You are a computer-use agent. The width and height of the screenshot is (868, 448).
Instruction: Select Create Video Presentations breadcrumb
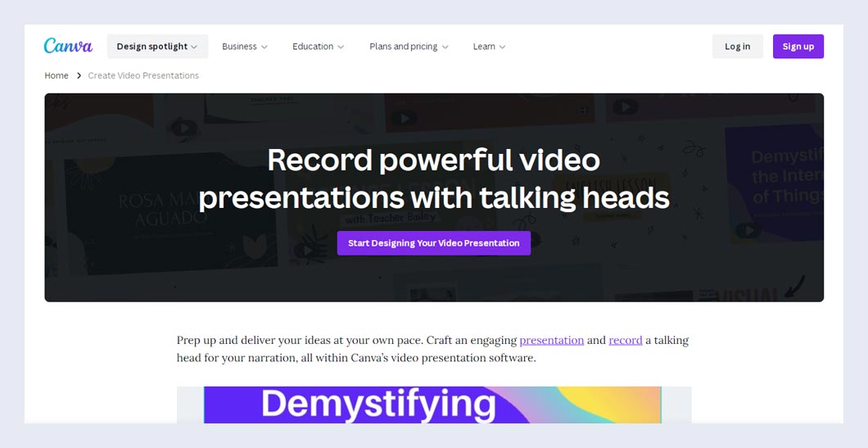pyautogui.click(x=143, y=75)
